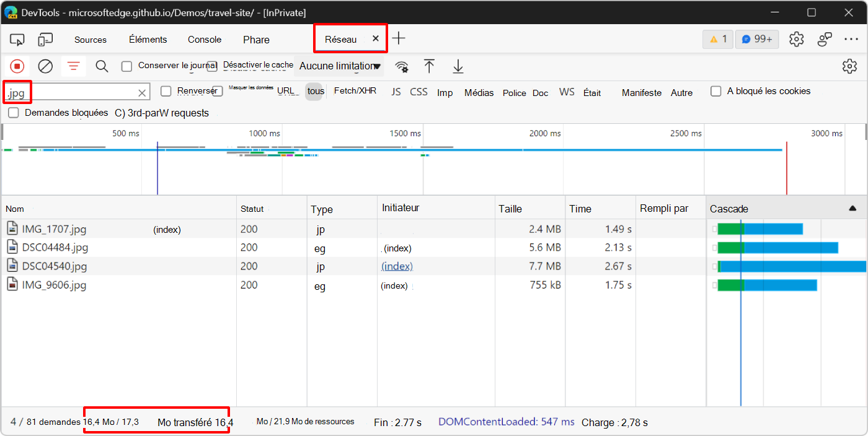Filter requests by CSS

(418, 92)
